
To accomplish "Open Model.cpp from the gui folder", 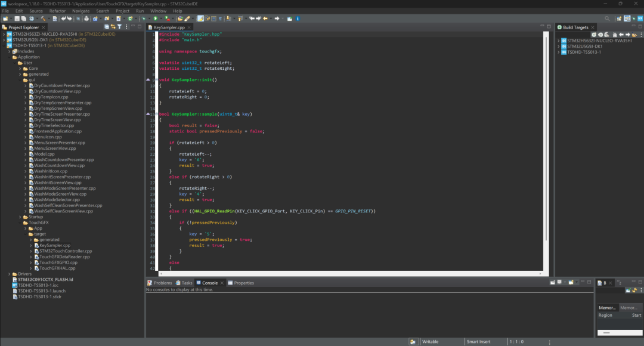I will 44,154.
